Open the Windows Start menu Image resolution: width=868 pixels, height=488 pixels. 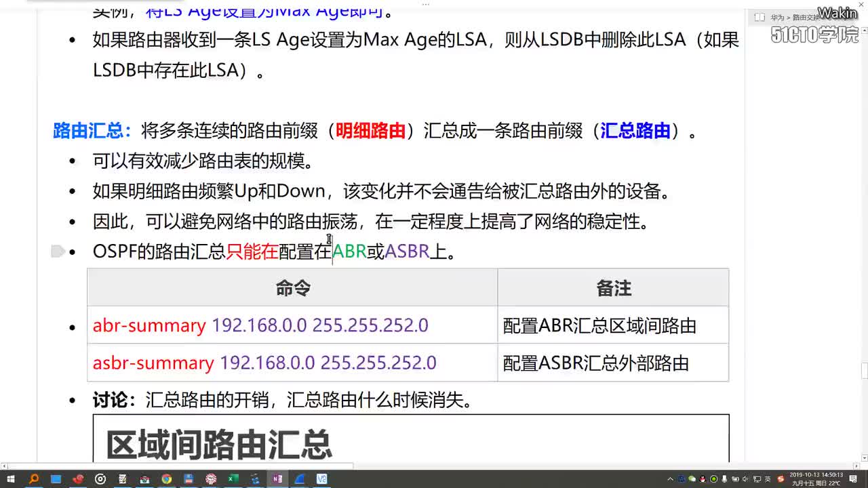click(x=11, y=479)
